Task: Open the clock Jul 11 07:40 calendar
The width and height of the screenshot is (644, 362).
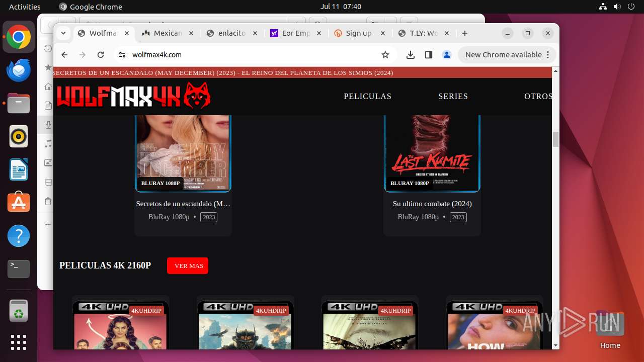Action: point(341,7)
